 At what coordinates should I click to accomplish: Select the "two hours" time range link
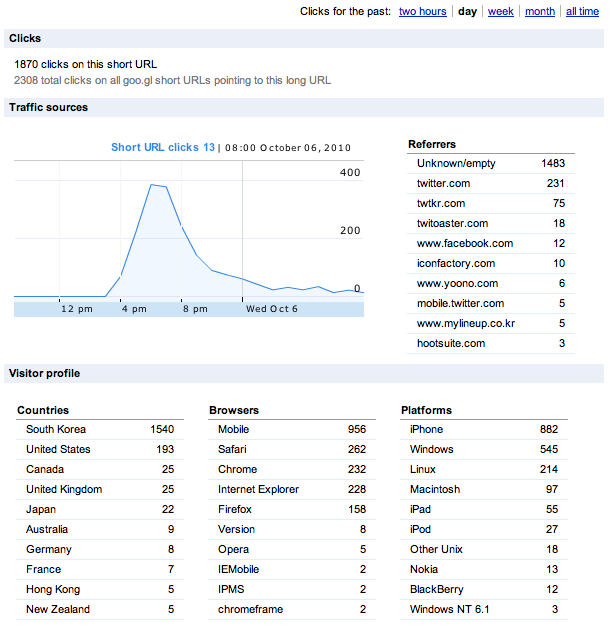click(x=422, y=11)
